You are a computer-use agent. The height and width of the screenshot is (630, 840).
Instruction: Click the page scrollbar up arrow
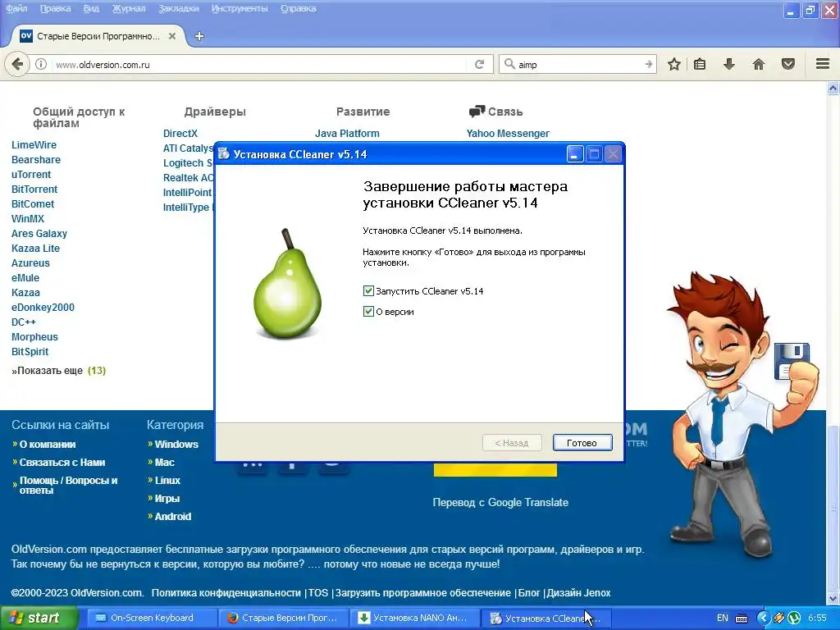[x=833, y=89]
